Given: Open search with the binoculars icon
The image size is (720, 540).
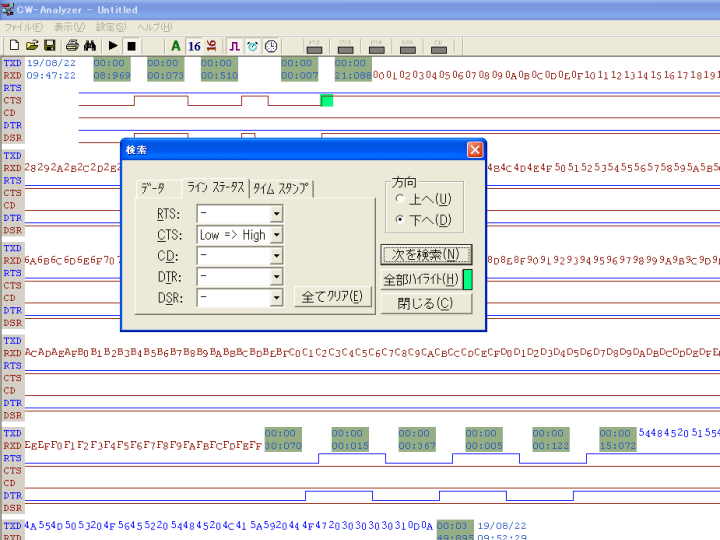Looking at the screenshot, I should click(x=90, y=45).
